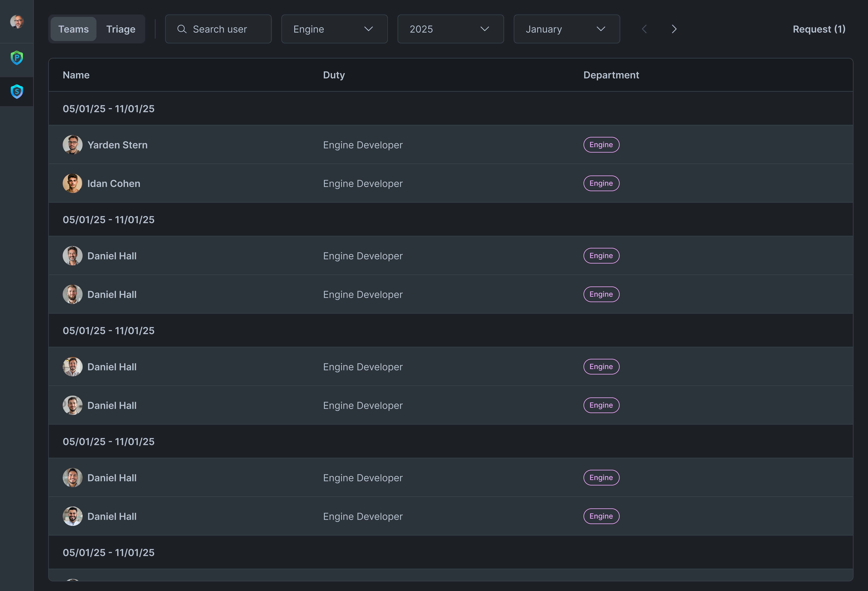Open the 2025 year dropdown
868x591 pixels.
[x=451, y=29]
